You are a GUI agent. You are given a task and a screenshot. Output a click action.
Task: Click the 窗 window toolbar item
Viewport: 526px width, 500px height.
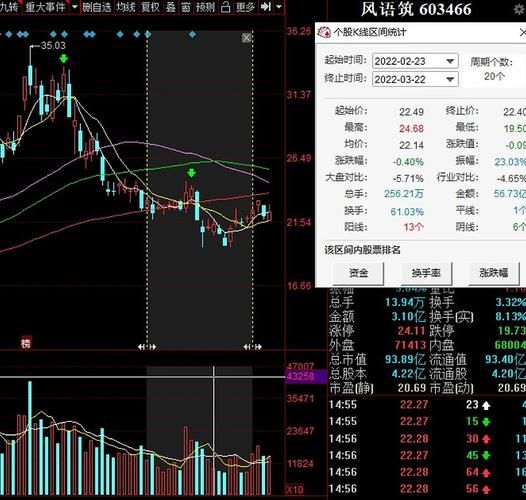click(186, 7)
